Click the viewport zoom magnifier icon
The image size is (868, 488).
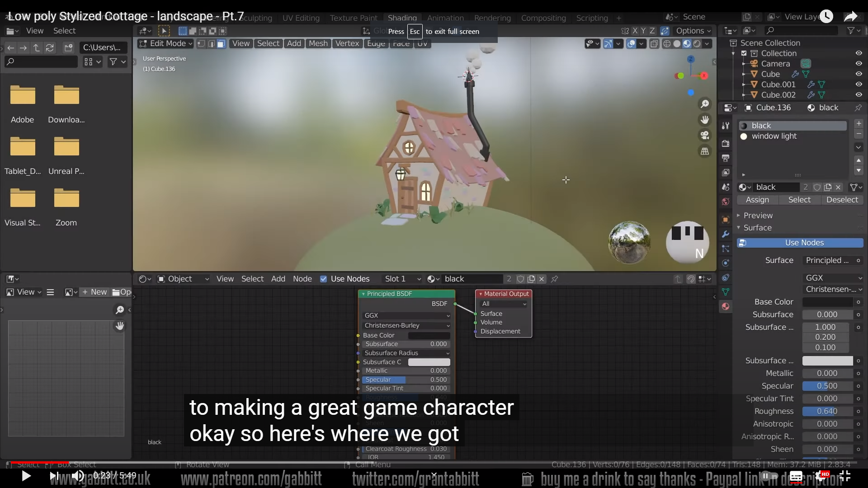(x=704, y=104)
